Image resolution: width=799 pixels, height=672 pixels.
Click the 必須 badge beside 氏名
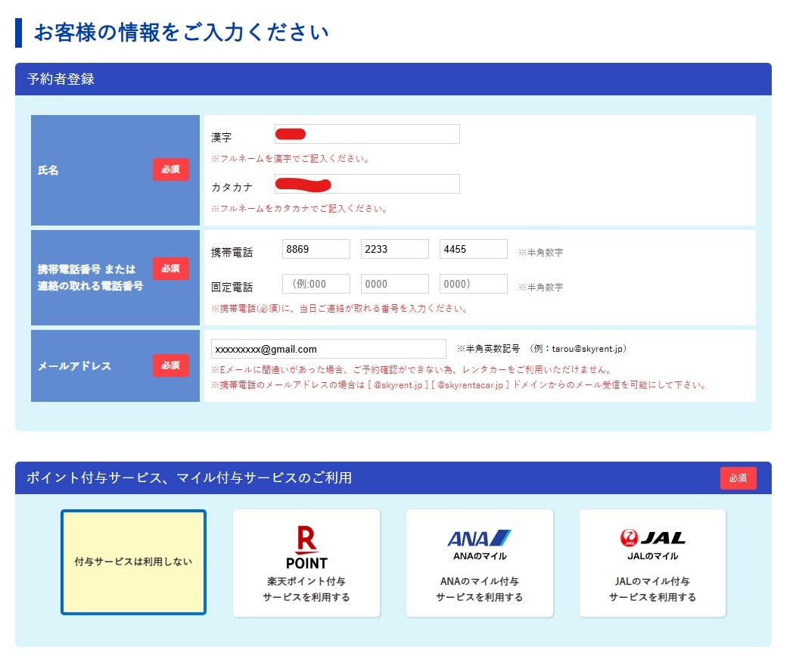point(170,170)
